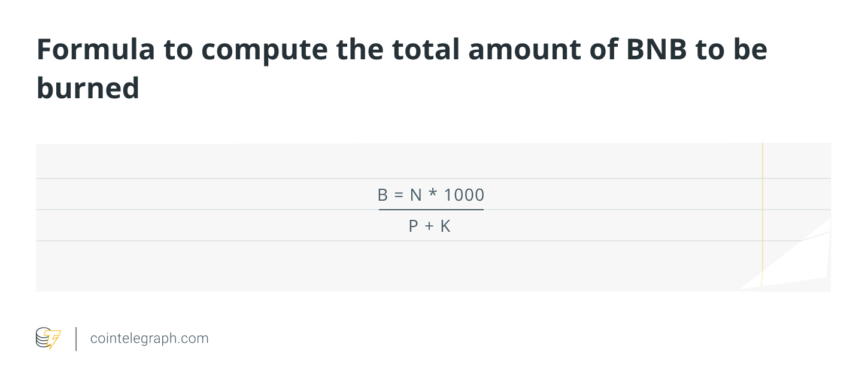Click the number 1000 in the formula
This screenshot has width=868, height=387.
point(464,195)
